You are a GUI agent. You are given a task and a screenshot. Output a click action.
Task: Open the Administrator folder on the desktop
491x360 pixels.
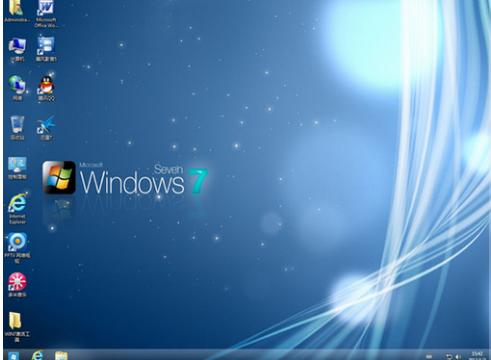click(17, 11)
